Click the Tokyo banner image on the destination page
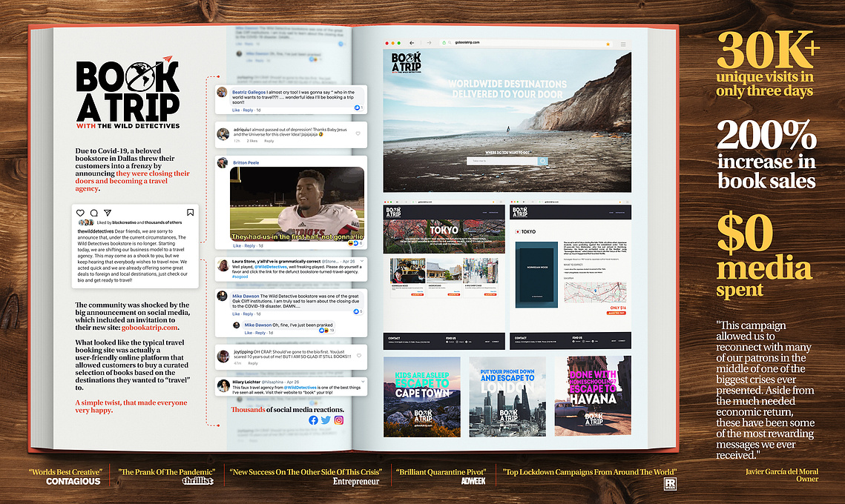This screenshot has height=504, width=845. [444, 235]
